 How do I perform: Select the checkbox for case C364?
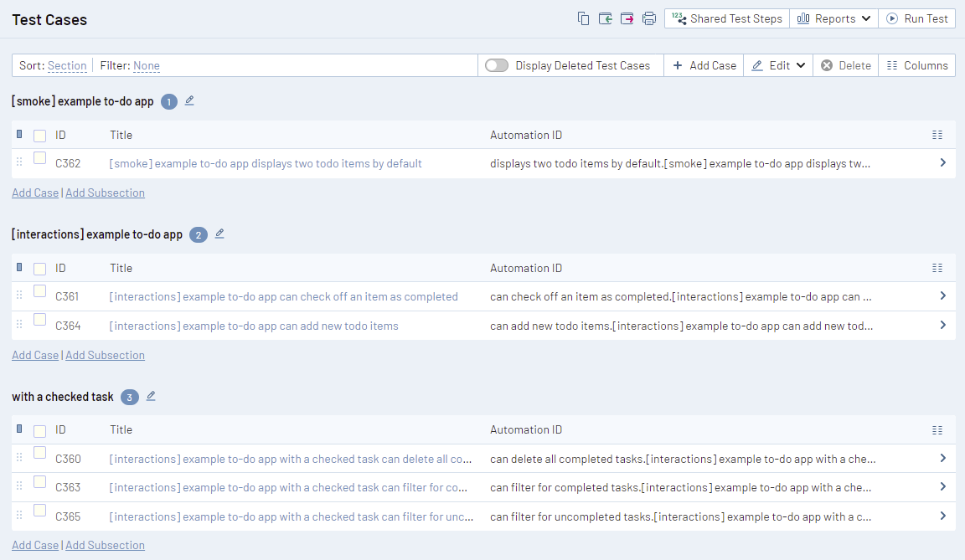coord(39,320)
